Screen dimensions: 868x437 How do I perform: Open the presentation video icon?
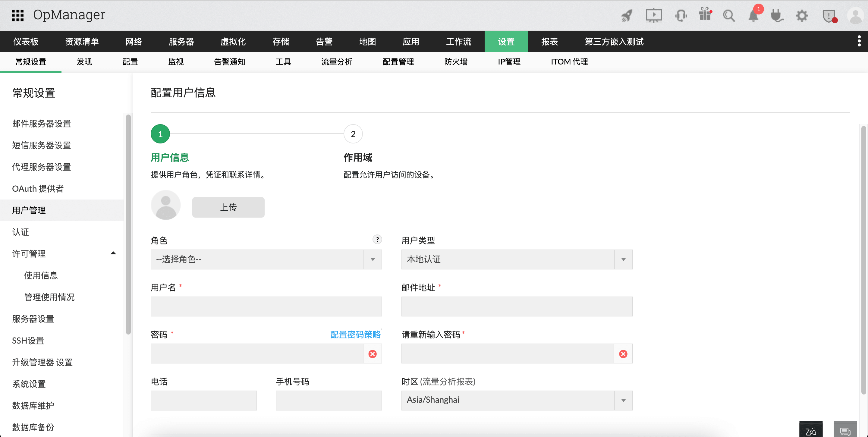(653, 15)
